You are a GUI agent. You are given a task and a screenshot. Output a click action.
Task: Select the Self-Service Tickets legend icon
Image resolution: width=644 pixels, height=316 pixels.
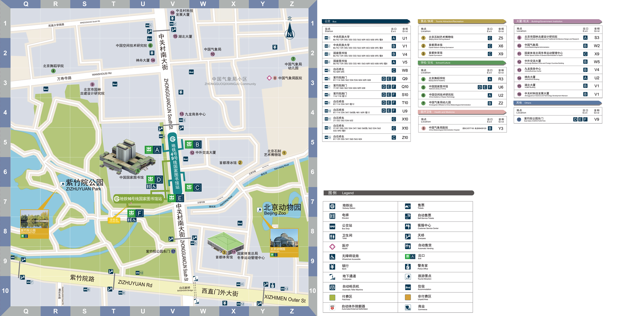pyautogui.click(x=408, y=216)
